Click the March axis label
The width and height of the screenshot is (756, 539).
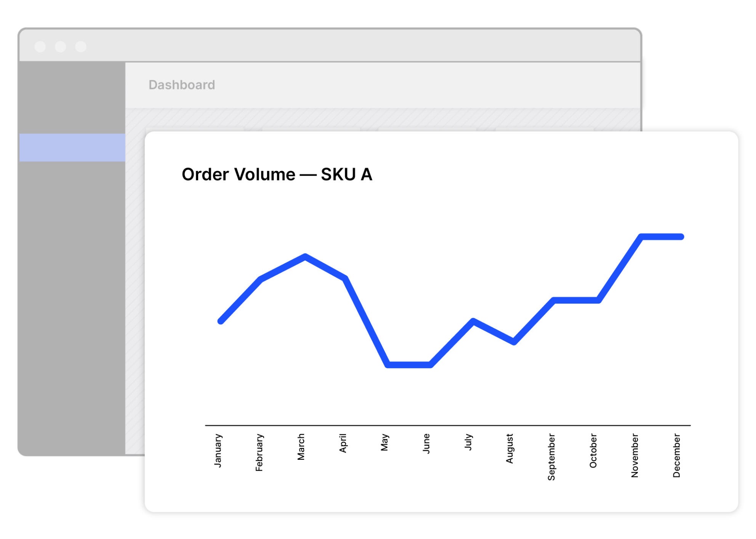[x=301, y=447]
